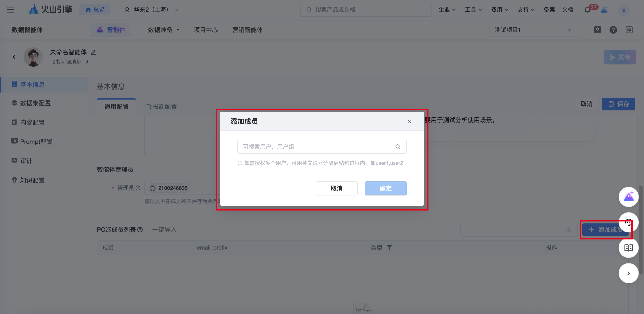The width and height of the screenshot is (644, 314).
Task: Expand the 企业 top menu
Action: [447, 10]
